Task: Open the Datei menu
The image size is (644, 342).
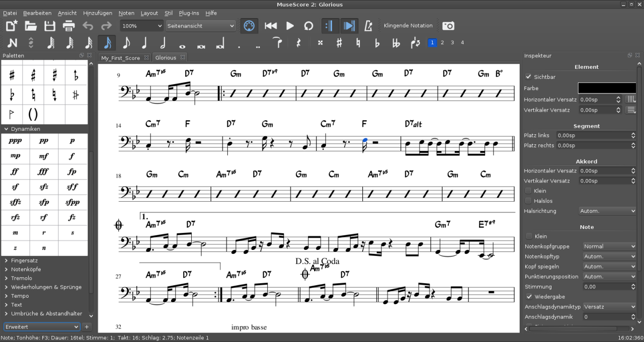Action: [10, 13]
